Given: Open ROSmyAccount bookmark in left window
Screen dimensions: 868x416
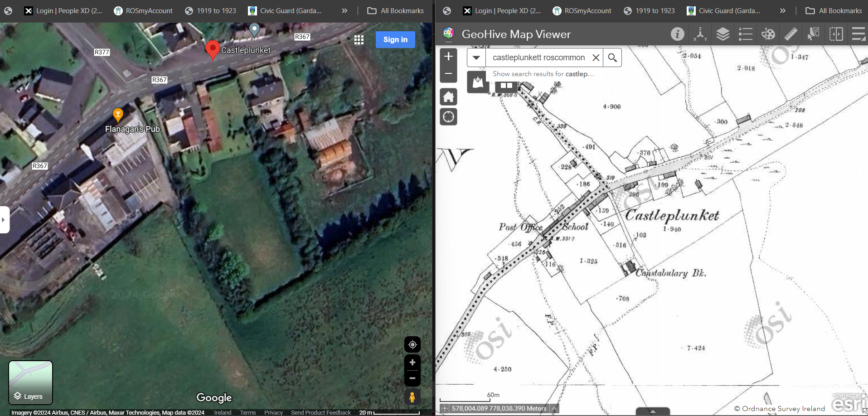Looking at the screenshot, I should click(x=143, y=11).
